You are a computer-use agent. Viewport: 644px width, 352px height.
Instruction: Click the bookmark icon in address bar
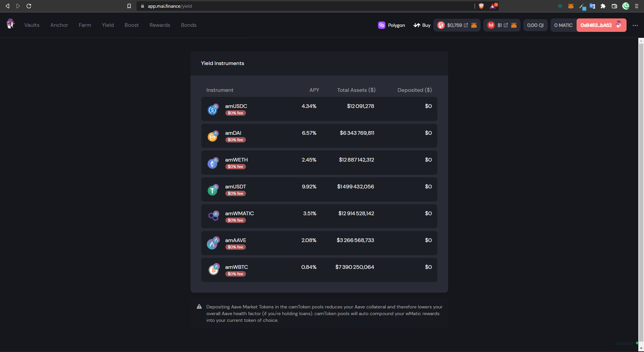[x=129, y=6]
